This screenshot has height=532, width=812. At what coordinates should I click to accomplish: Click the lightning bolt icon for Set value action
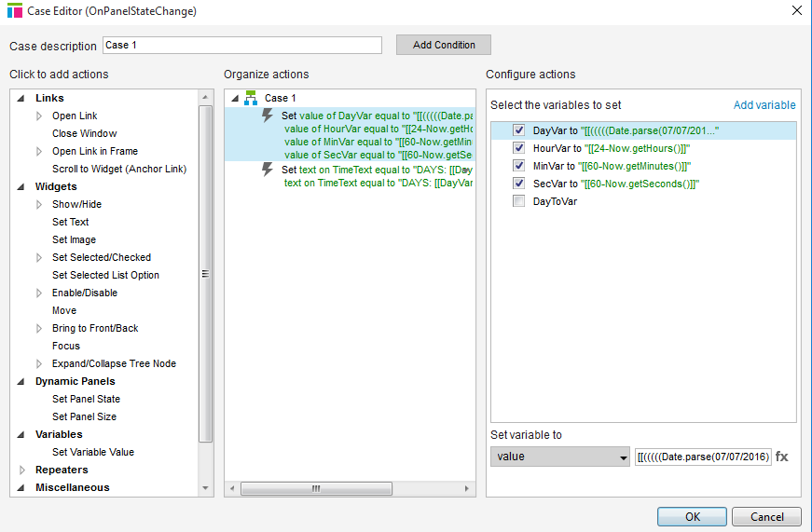[x=268, y=116]
